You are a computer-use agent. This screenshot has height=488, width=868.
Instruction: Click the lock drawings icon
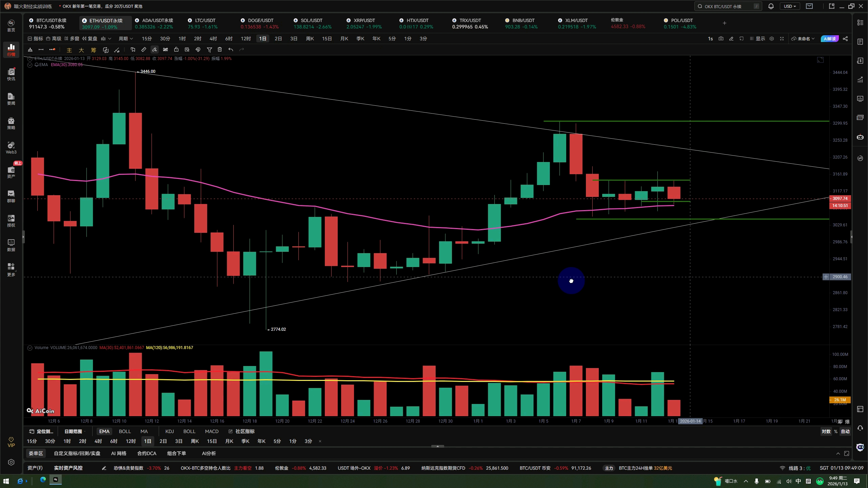pyautogui.click(x=176, y=50)
